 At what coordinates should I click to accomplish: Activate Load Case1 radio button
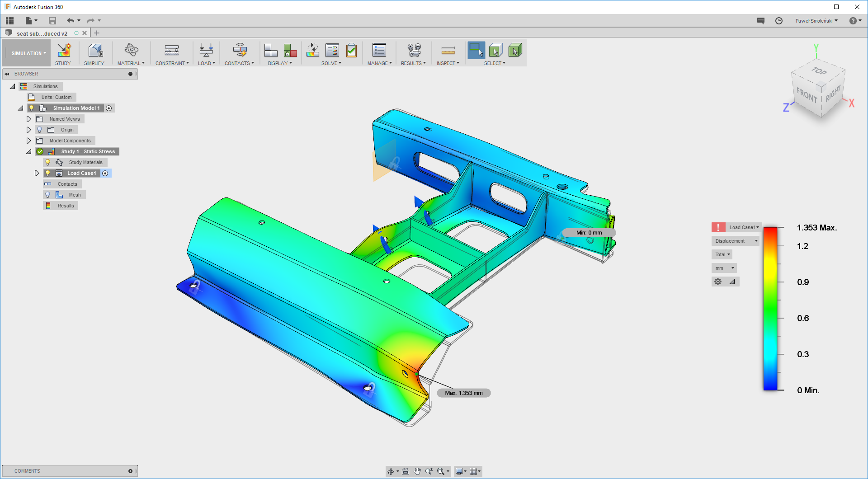pos(105,173)
